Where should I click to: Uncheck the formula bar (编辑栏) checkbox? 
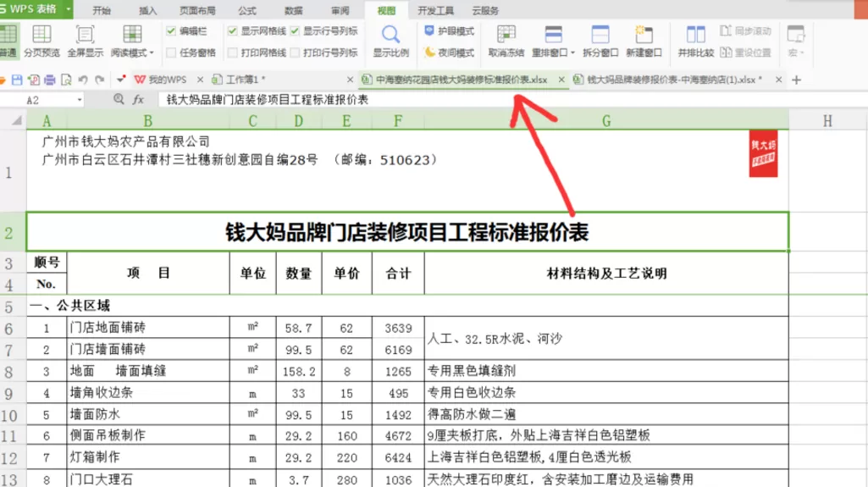pyautogui.click(x=171, y=31)
